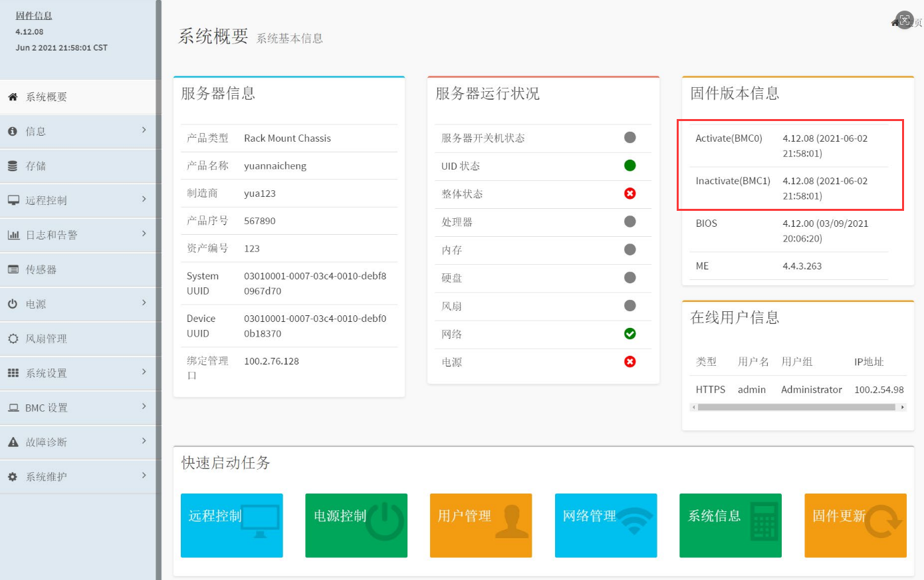Expand the 信息 menu chevron

[144, 130]
